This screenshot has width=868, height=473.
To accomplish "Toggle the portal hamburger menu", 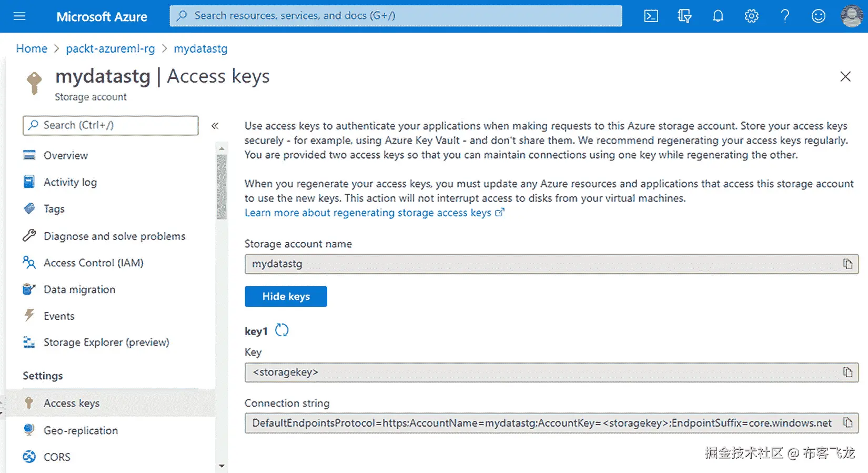I will [19, 16].
